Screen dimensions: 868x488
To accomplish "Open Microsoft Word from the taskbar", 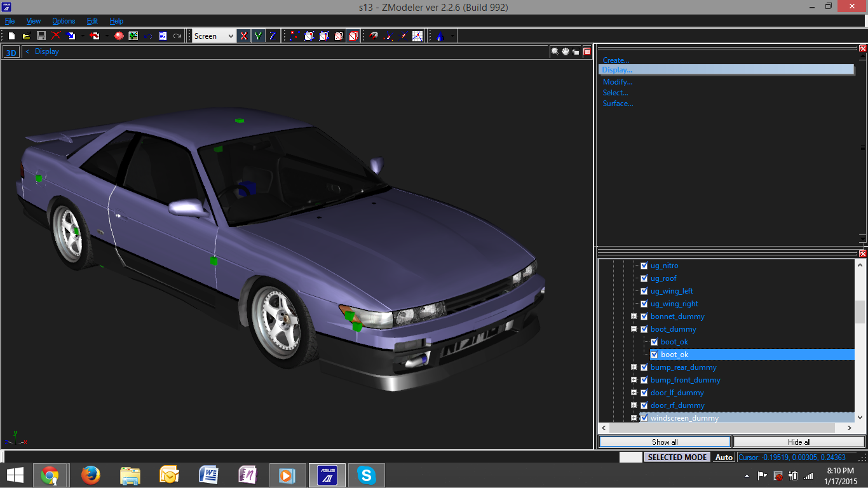I will (208, 475).
